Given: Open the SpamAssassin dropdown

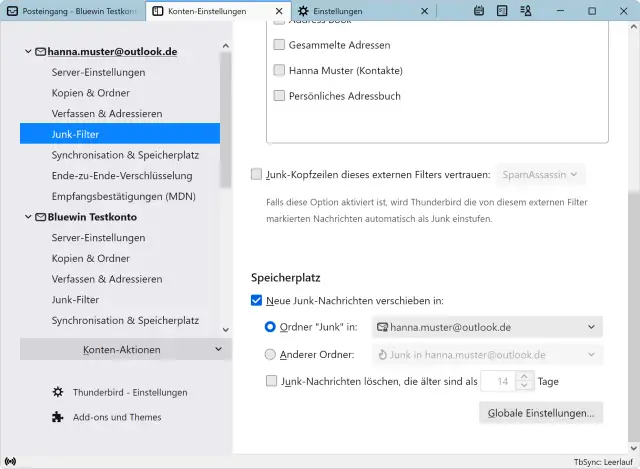Looking at the screenshot, I should (540, 175).
